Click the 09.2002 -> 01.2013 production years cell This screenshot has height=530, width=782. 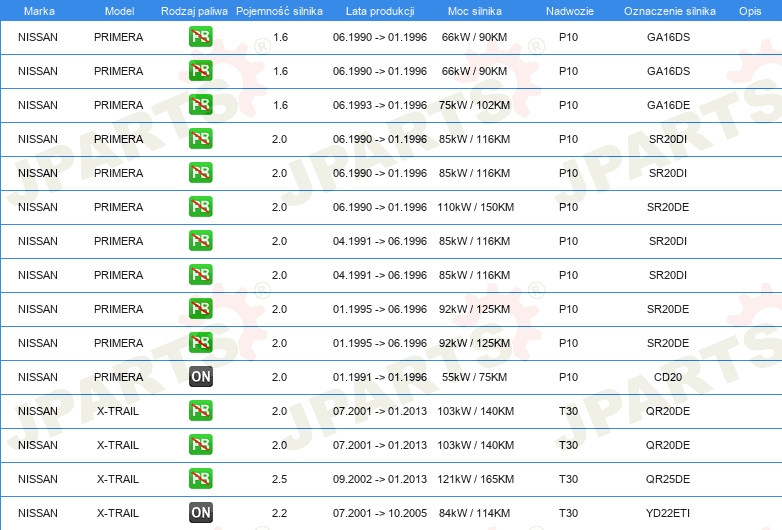point(380,479)
